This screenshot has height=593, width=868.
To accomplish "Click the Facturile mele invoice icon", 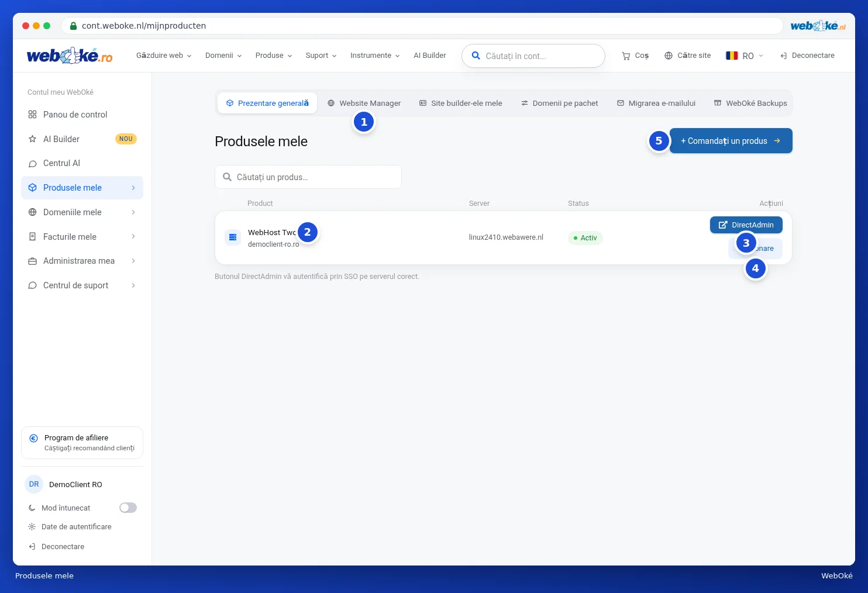I will tap(33, 237).
